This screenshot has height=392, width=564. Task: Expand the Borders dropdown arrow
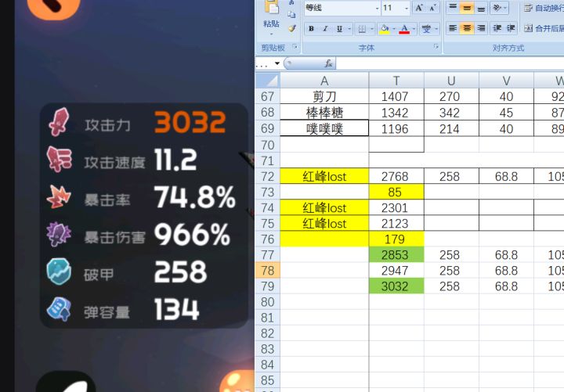coord(372,29)
